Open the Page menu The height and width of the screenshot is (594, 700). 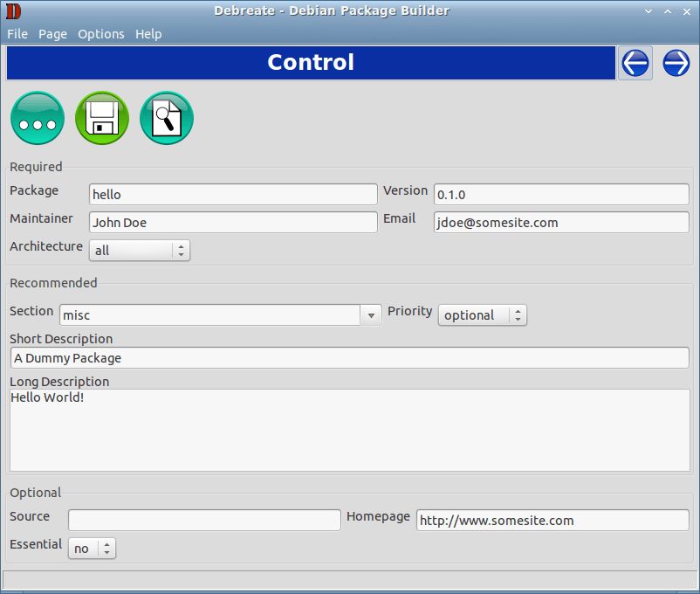(52, 34)
